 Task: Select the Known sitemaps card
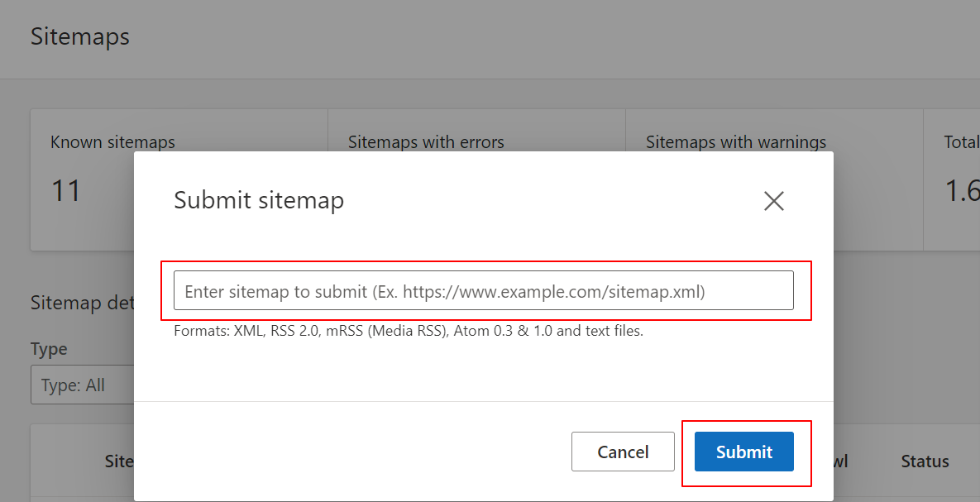click(x=179, y=180)
